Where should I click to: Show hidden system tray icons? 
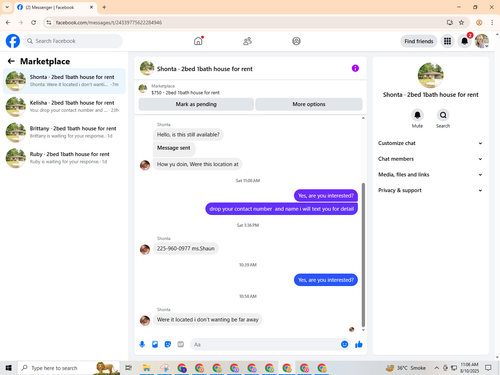point(436,368)
